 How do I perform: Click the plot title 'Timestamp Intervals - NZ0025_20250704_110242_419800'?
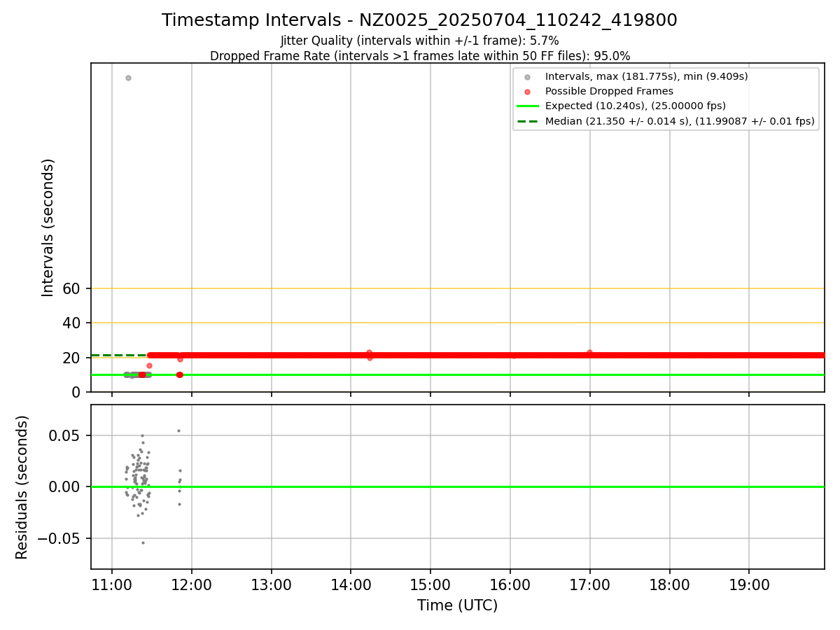pyautogui.click(x=419, y=20)
